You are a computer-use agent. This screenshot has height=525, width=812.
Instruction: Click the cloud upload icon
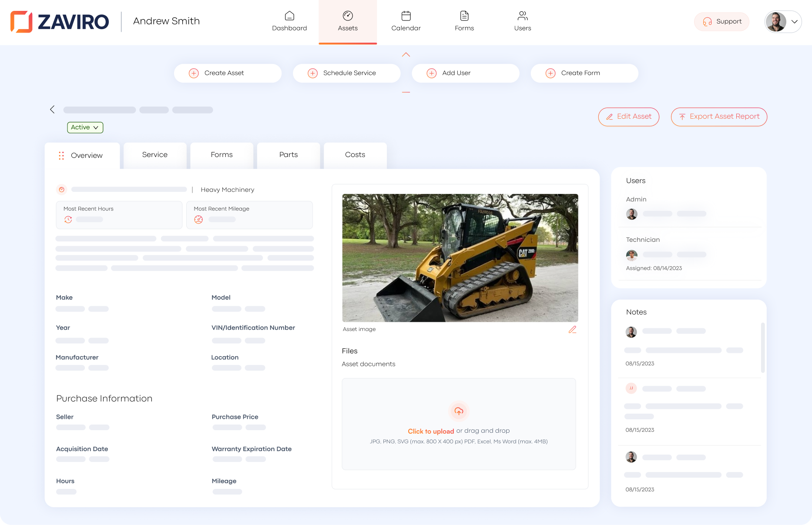point(459,411)
